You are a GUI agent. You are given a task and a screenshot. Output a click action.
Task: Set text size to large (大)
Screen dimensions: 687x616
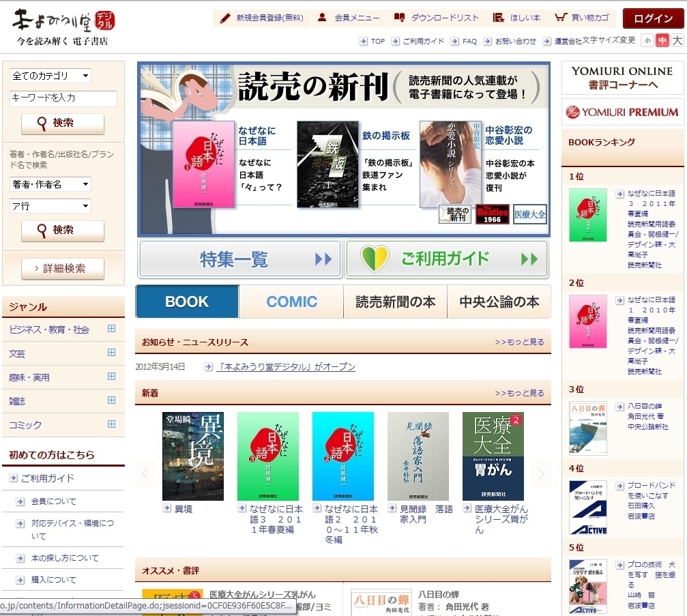pyautogui.click(x=677, y=41)
